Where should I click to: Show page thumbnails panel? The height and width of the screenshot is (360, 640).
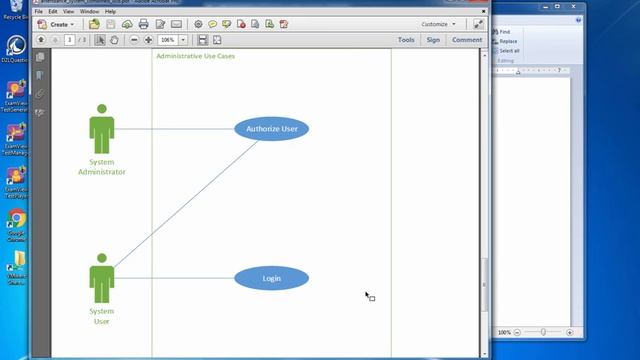click(40, 57)
